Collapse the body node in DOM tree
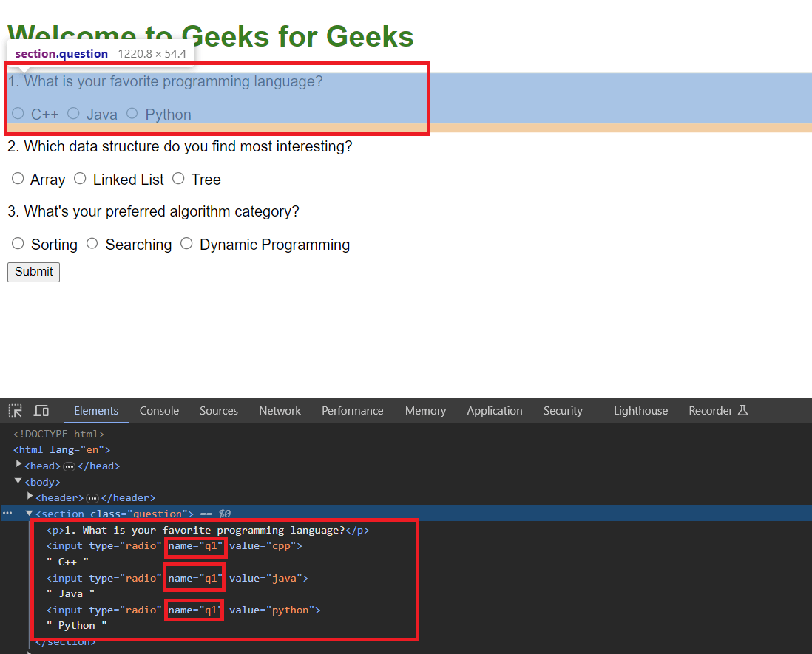 18,480
